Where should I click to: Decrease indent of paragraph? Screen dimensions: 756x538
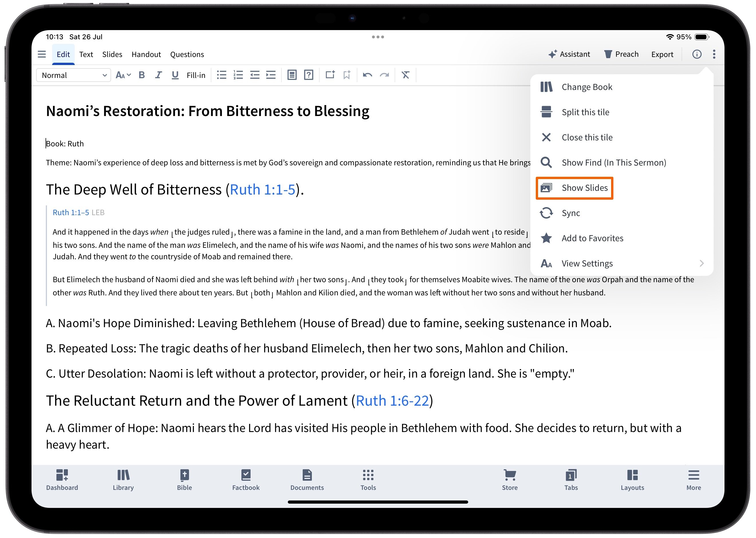(255, 75)
